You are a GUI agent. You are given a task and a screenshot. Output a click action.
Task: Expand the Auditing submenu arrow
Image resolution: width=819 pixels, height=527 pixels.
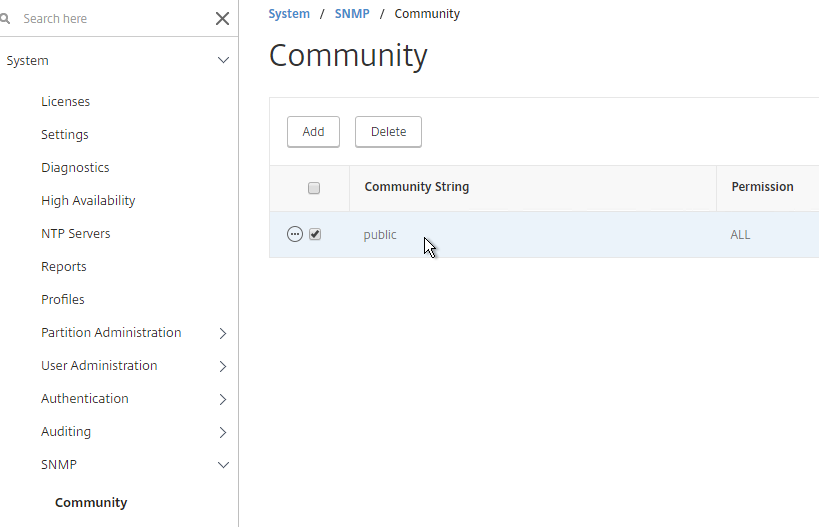223,432
